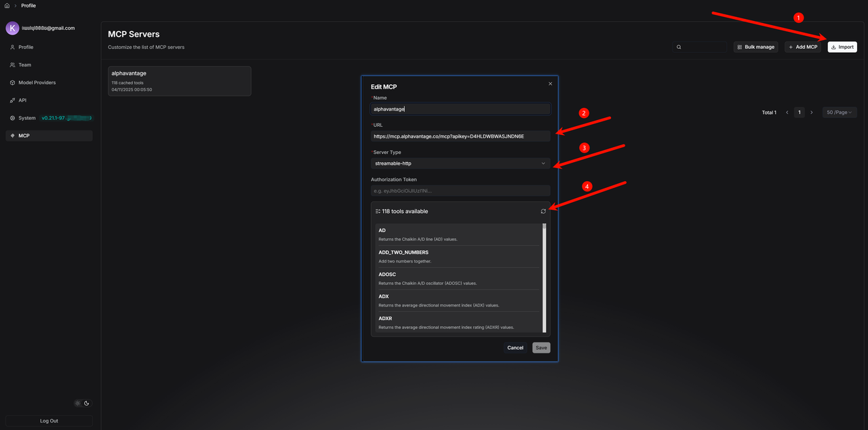Click the Add MCP button
This screenshot has height=430, width=868.
pyautogui.click(x=802, y=47)
